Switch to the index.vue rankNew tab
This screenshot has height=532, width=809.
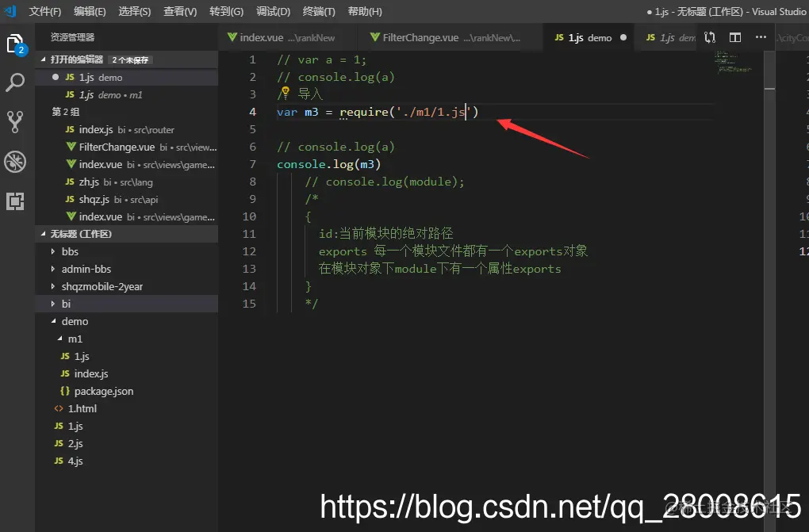[287, 37]
